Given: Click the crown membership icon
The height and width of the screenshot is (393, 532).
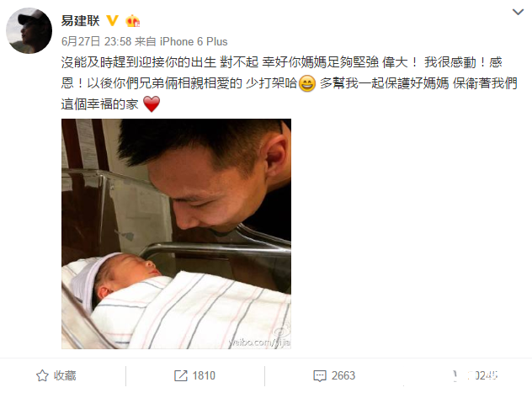Looking at the screenshot, I should pos(133,21).
